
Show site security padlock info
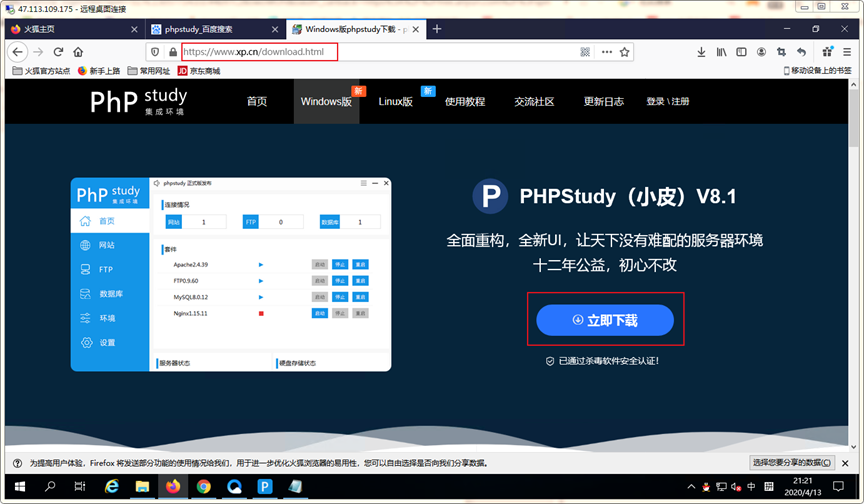172,52
